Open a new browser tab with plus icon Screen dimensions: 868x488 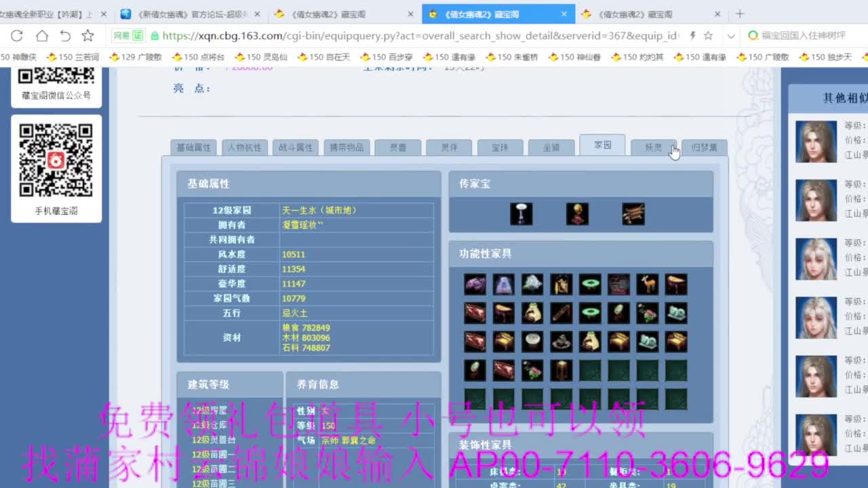[740, 14]
